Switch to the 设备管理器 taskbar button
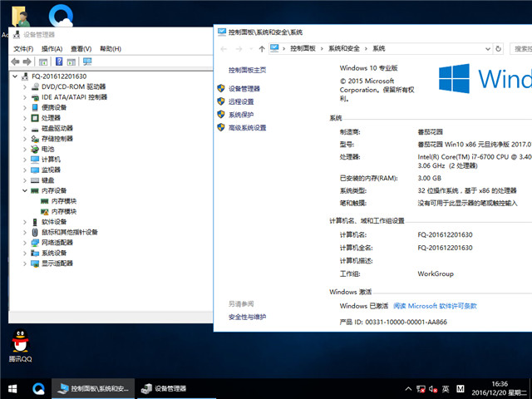The image size is (532, 399). click(175, 389)
